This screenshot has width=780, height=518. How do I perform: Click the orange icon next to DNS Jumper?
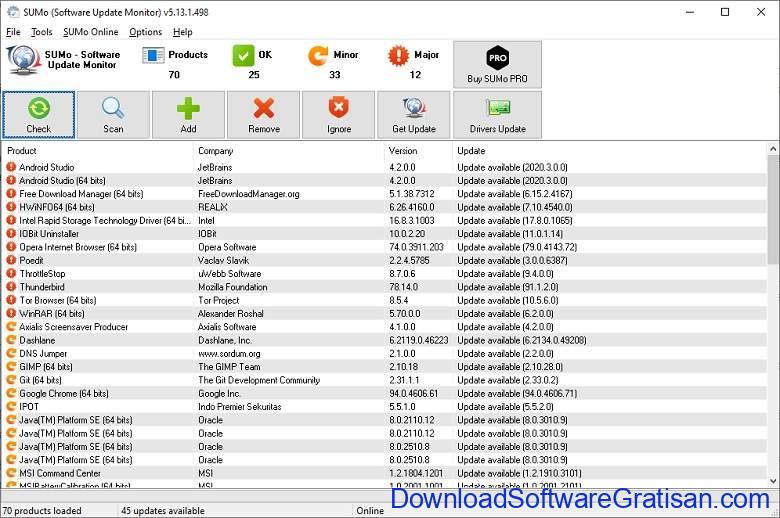11,353
